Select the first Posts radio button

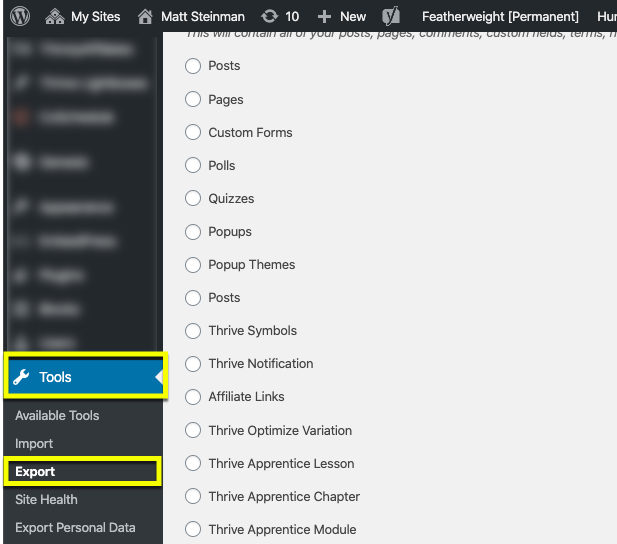click(193, 66)
